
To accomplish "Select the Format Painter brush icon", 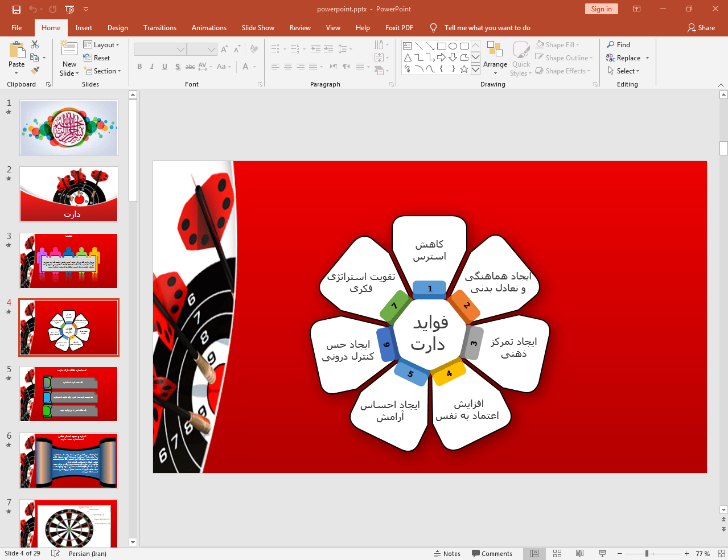I will pyautogui.click(x=35, y=71).
